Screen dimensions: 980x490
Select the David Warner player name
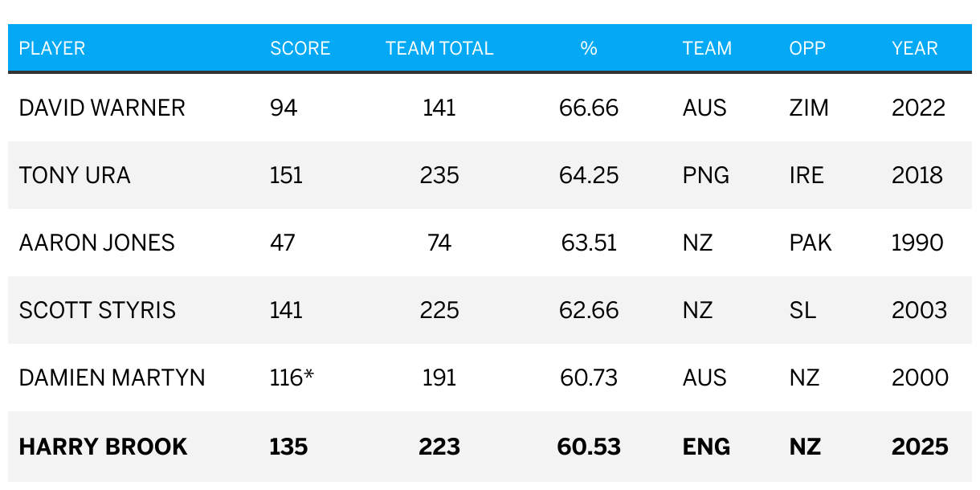[x=102, y=108]
